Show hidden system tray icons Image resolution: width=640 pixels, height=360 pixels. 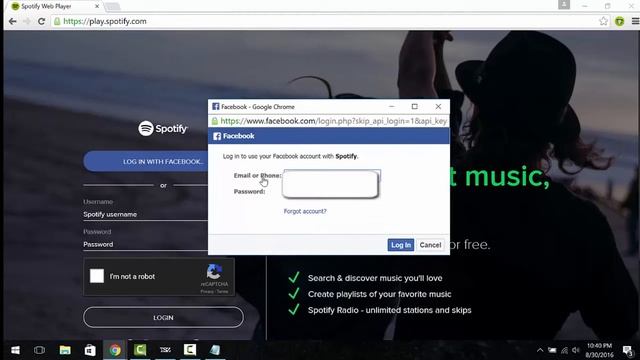click(540, 350)
